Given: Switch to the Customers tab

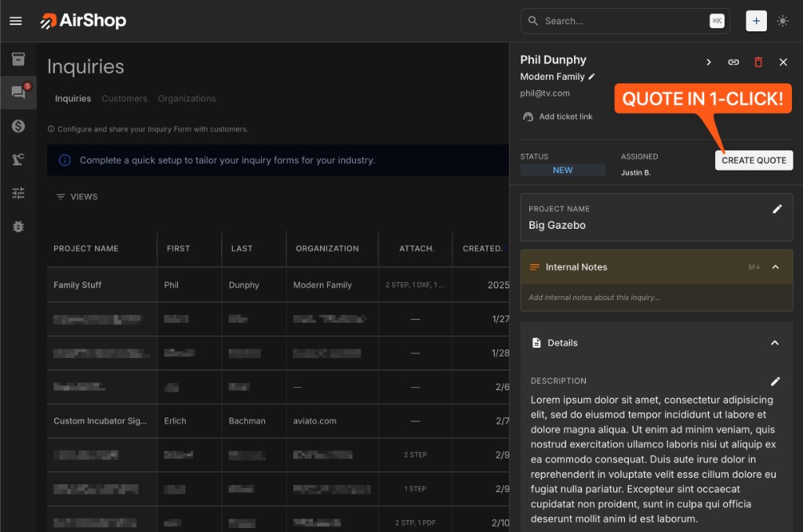Looking at the screenshot, I should (124, 98).
